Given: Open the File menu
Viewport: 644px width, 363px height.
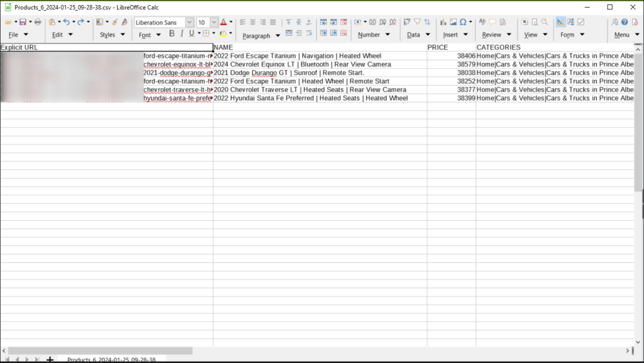Looking at the screenshot, I should 14,35.
